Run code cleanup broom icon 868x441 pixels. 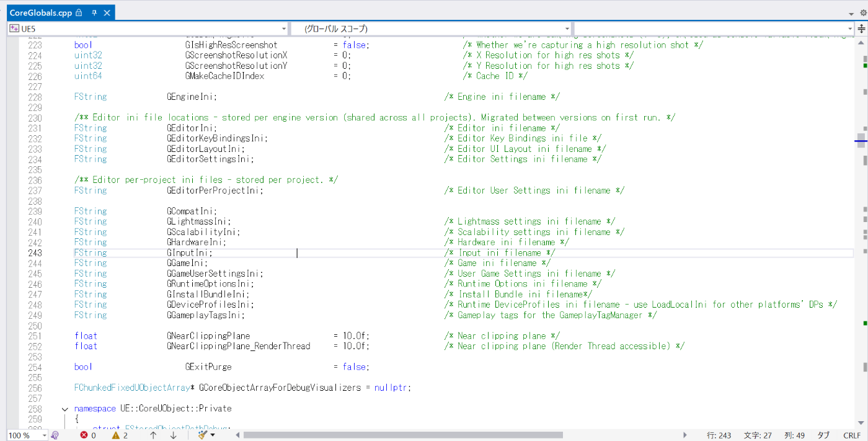coord(202,435)
